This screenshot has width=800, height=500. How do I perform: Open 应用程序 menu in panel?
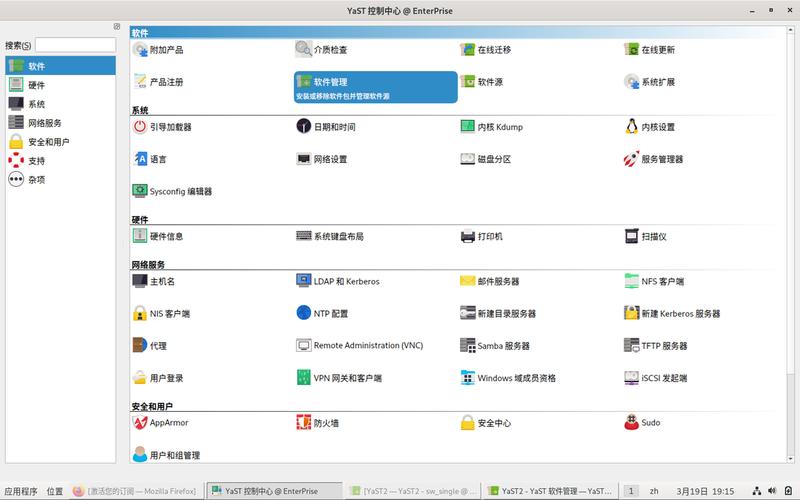(21, 491)
